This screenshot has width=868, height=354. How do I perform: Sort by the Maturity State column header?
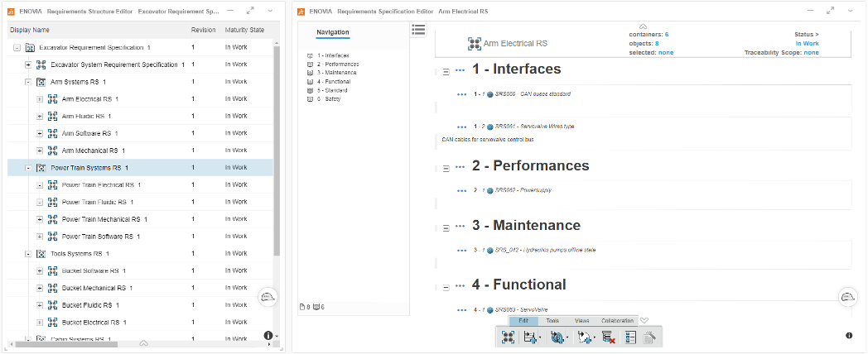244,30
